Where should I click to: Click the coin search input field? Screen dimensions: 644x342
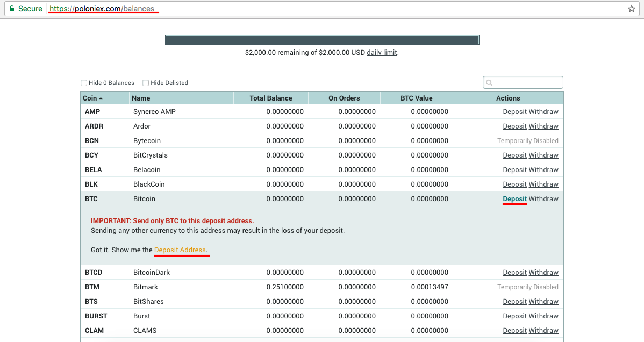click(x=523, y=82)
